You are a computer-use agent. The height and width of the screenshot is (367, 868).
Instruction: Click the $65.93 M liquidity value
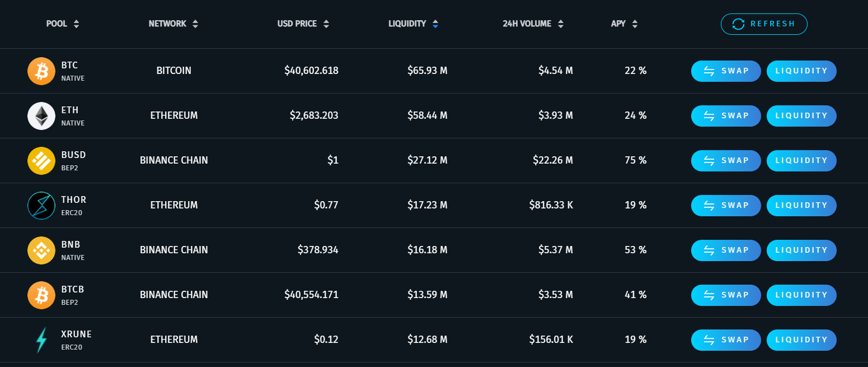[428, 71]
